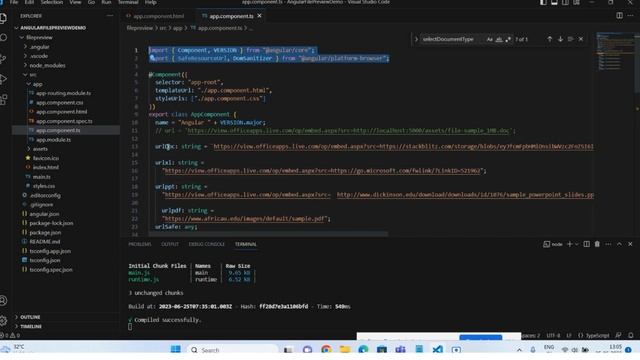Toggle Match Whole Word in find
The width and height of the screenshot is (640, 360).
tap(499, 39)
